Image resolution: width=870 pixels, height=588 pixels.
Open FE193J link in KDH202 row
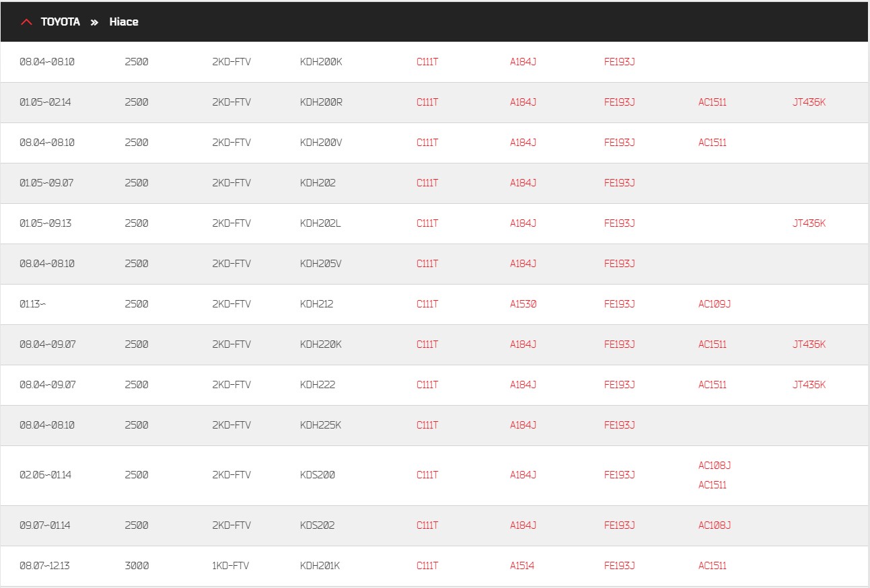620,183
